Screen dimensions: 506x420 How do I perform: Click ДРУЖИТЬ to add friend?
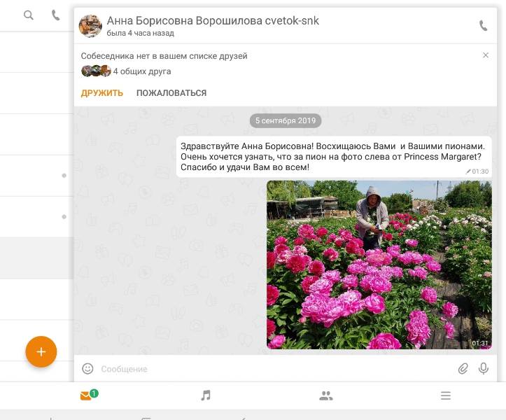tap(102, 93)
